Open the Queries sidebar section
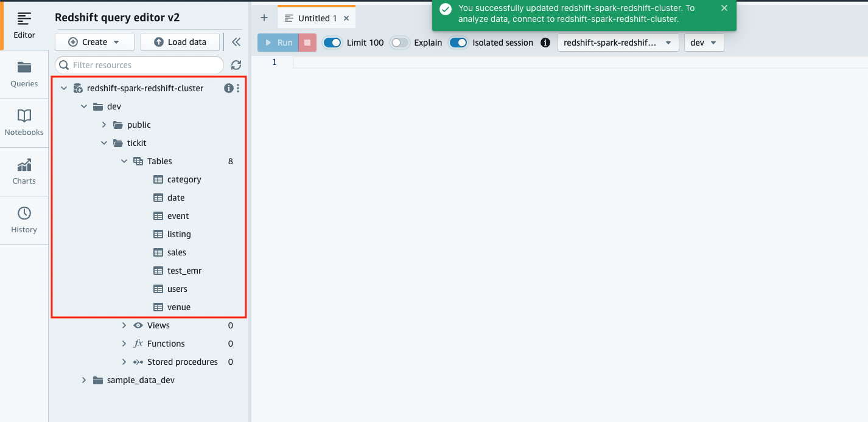868x422 pixels. 24,74
